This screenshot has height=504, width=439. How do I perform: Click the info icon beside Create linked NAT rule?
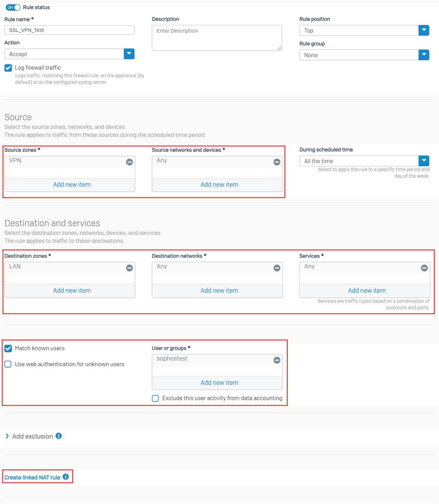click(66, 477)
